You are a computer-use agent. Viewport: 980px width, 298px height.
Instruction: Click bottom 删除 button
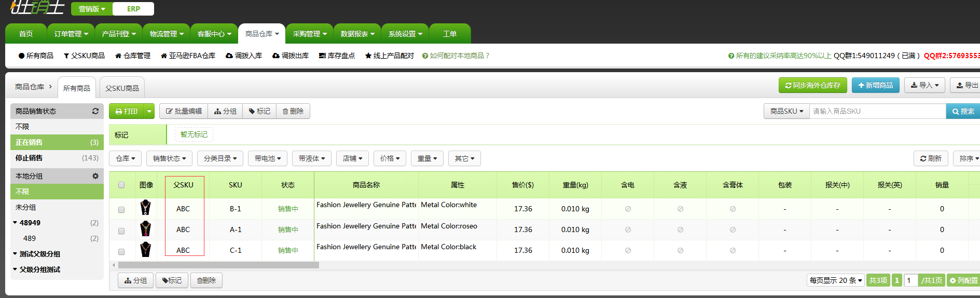coord(206,280)
